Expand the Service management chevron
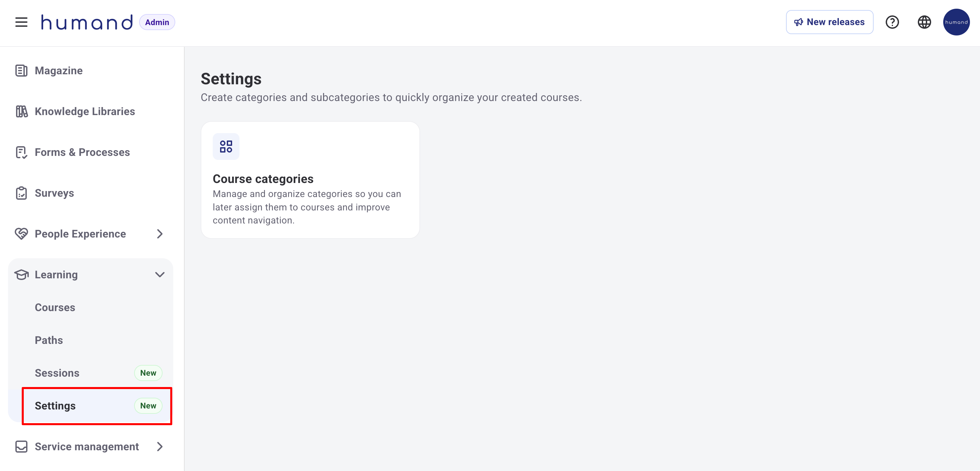The width and height of the screenshot is (980, 471). tap(160, 447)
